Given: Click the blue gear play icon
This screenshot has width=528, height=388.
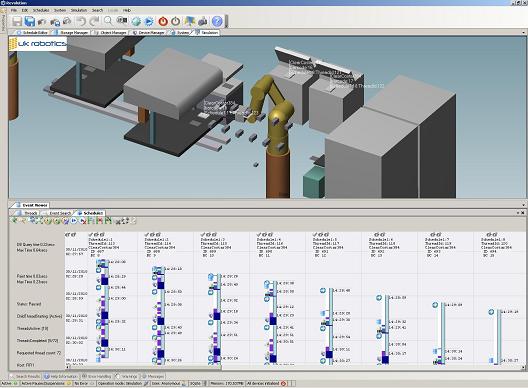Looking at the screenshot, I should point(149,22).
